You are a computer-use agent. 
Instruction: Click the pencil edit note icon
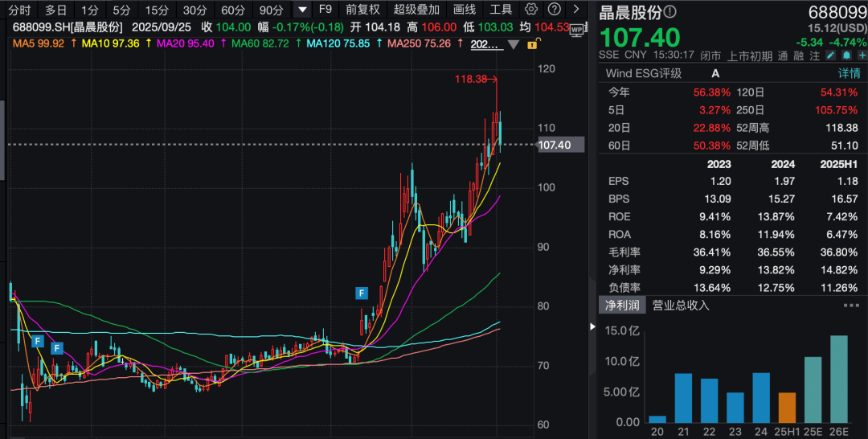point(830,55)
